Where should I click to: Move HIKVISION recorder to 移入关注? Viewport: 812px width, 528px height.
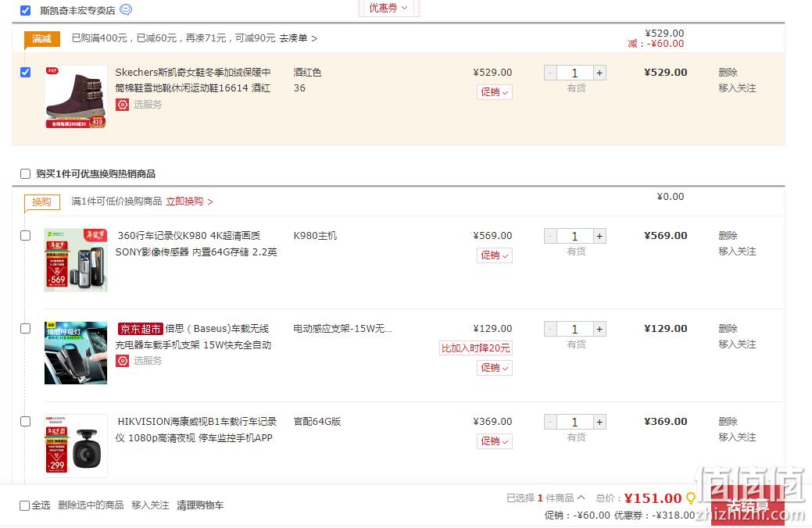click(737, 437)
